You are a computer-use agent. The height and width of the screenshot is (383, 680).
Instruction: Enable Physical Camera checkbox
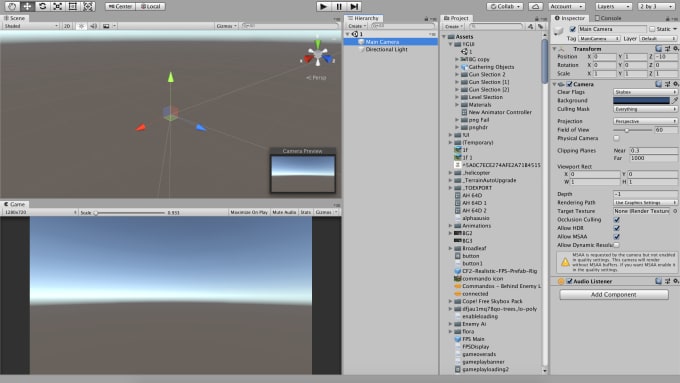[616, 138]
